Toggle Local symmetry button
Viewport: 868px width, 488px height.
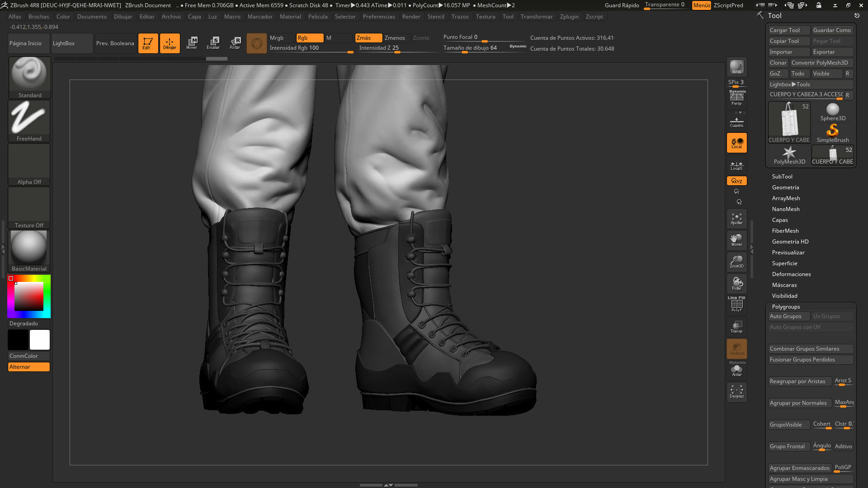pyautogui.click(x=736, y=142)
